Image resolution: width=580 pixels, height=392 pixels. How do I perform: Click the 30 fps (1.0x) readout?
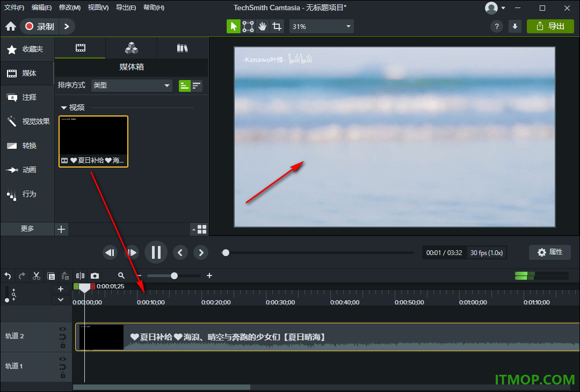pyautogui.click(x=487, y=252)
